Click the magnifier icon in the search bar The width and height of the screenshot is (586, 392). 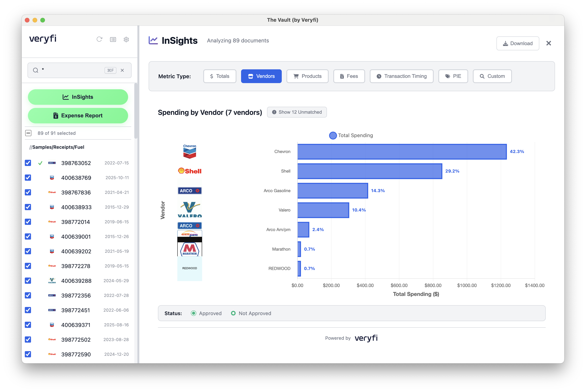(x=36, y=70)
